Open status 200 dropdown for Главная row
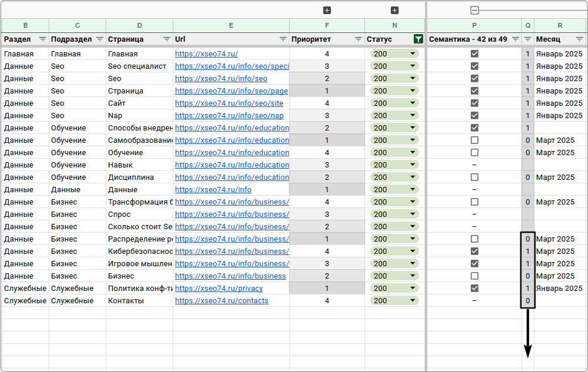This screenshot has height=372, width=588. 395,53
